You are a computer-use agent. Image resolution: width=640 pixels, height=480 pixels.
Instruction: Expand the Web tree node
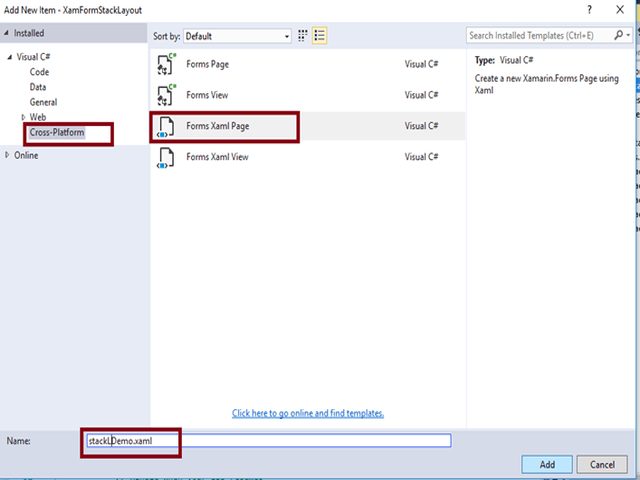pos(23,118)
